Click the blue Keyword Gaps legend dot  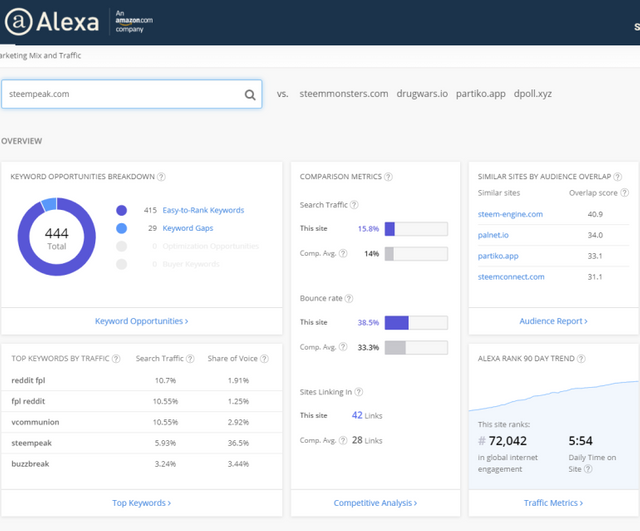121,228
